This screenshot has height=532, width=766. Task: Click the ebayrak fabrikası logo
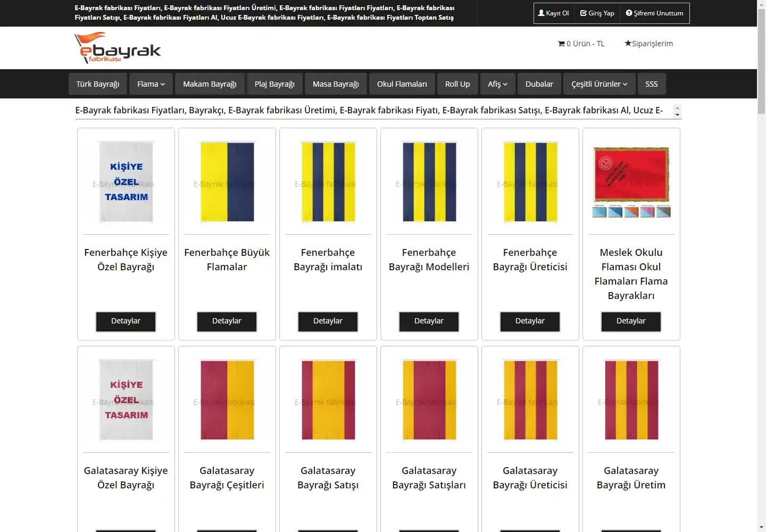click(118, 47)
